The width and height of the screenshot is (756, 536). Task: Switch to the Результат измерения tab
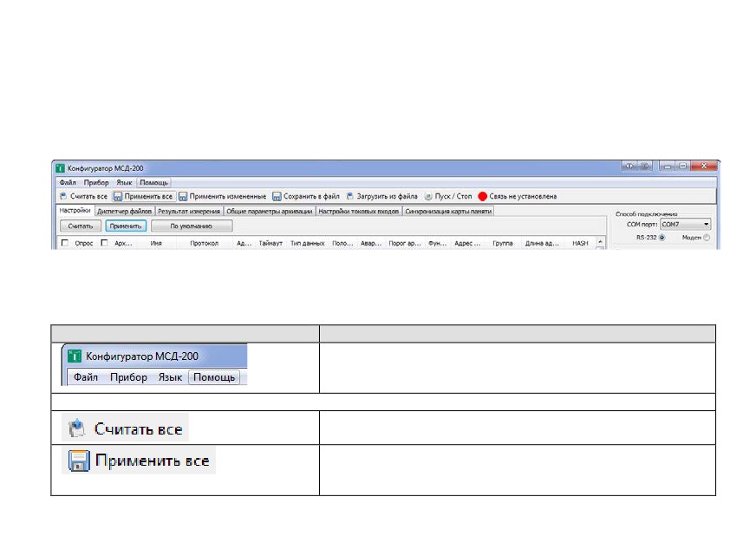(x=189, y=212)
